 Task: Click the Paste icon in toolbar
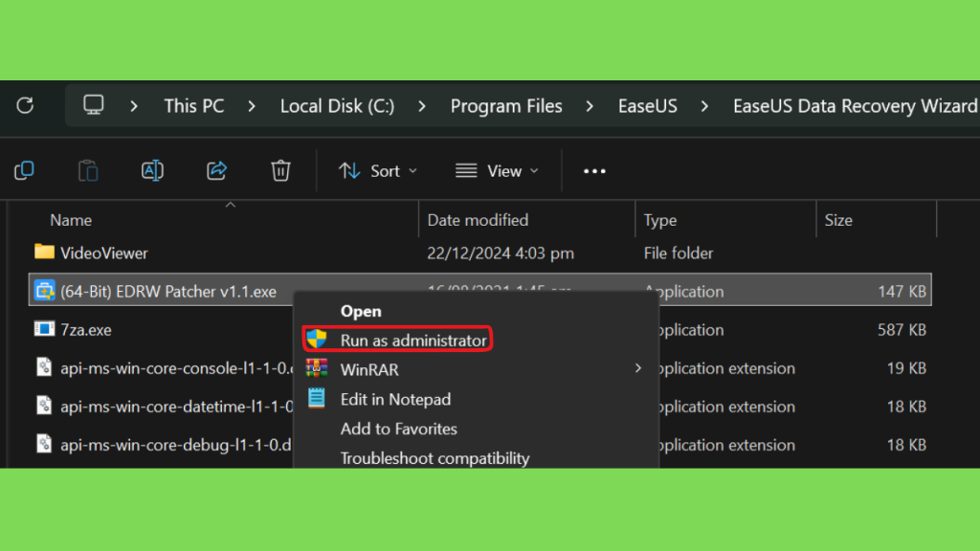[88, 170]
